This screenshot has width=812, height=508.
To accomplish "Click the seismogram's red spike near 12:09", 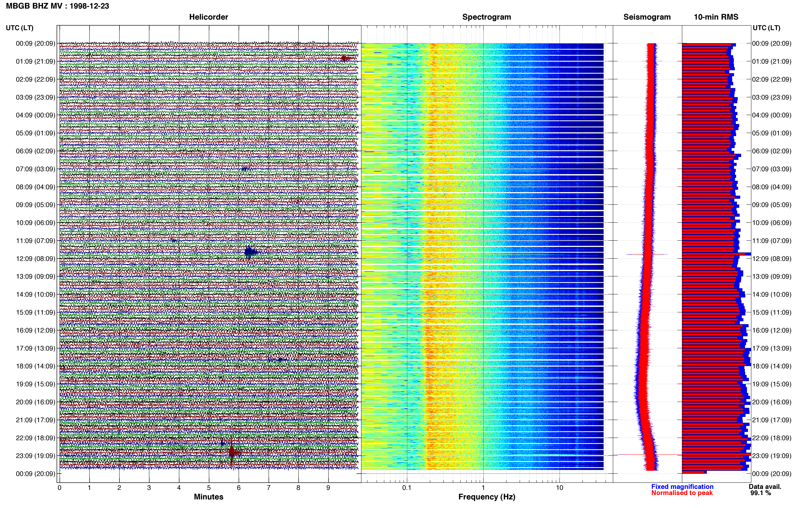I will 647,254.
